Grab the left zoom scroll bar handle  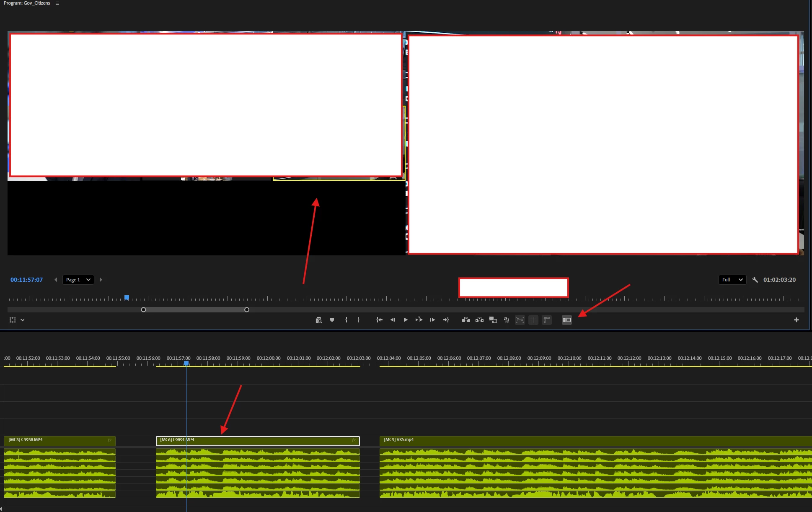click(143, 310)
